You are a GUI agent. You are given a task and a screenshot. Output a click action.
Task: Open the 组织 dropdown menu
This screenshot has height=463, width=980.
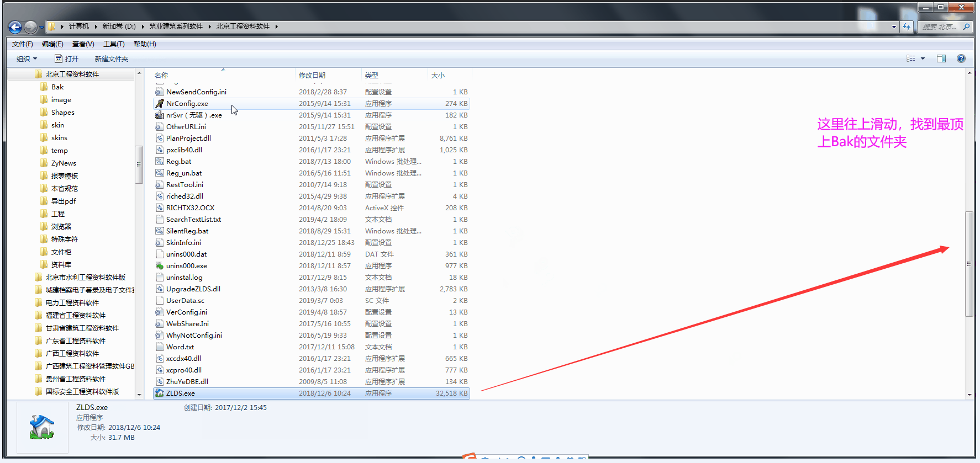coord(27,59)
